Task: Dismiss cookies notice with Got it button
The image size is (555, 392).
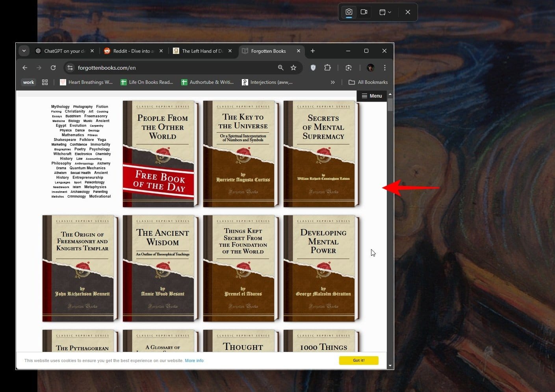Action: tap(358, 360)
